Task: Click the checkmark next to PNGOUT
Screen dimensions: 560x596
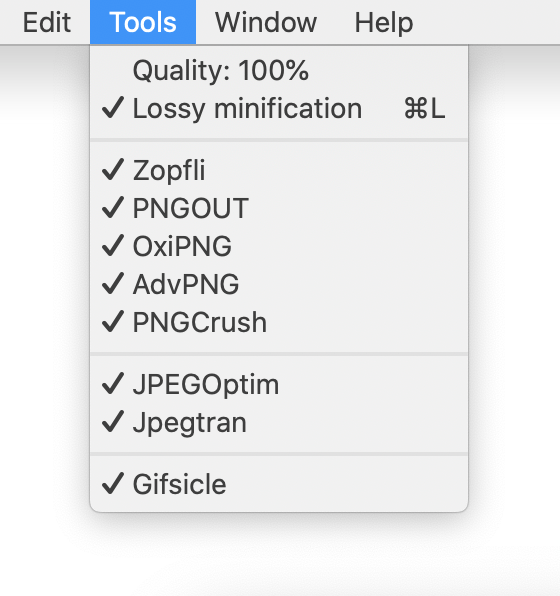Action: [113, 208]
